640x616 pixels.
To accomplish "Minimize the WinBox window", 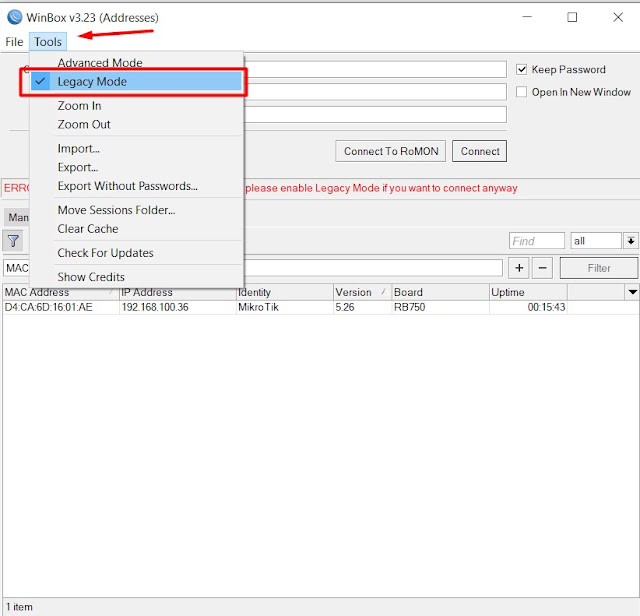I will tap(527, 17).
